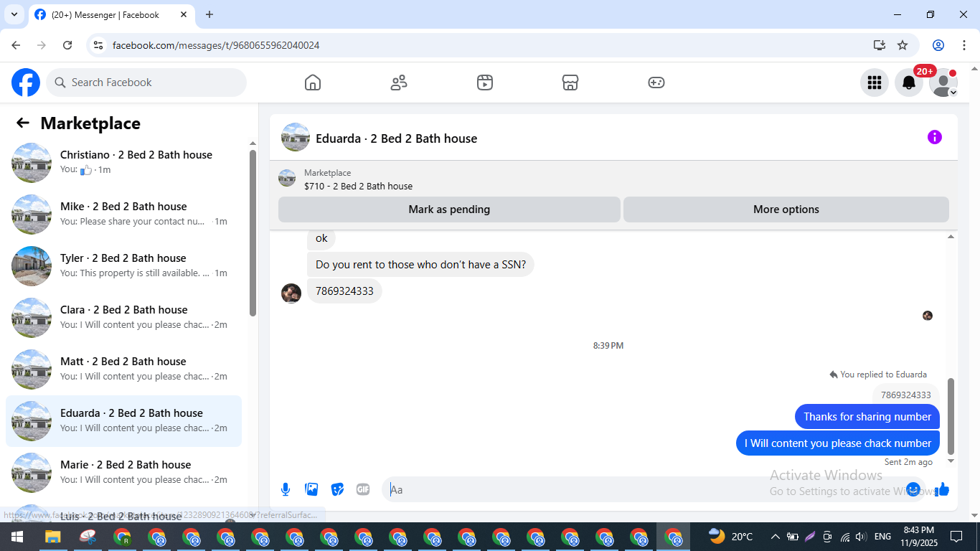Bookmark this page with the star icon
Screen dimensions: 980x551
click(x=903, y=45)
